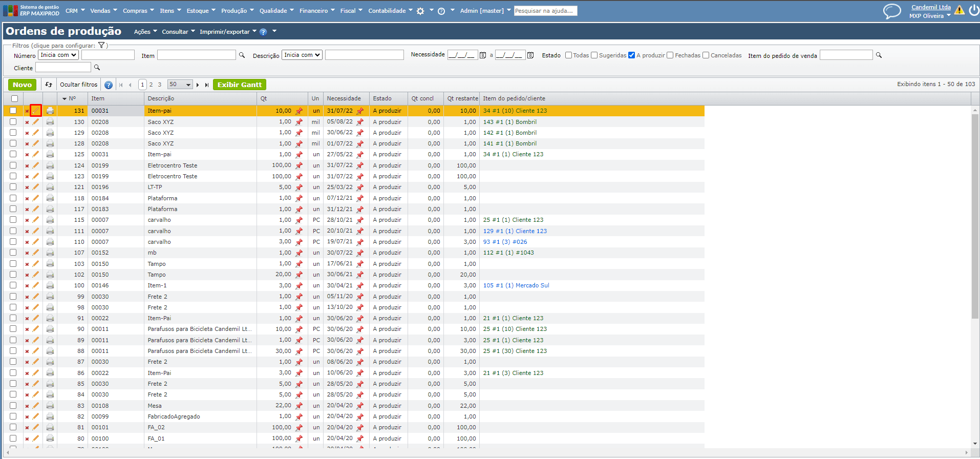The width and height of the screenshot is (980, 459).
Task: Delete order 129 with the red X
Action: point(27,133)
